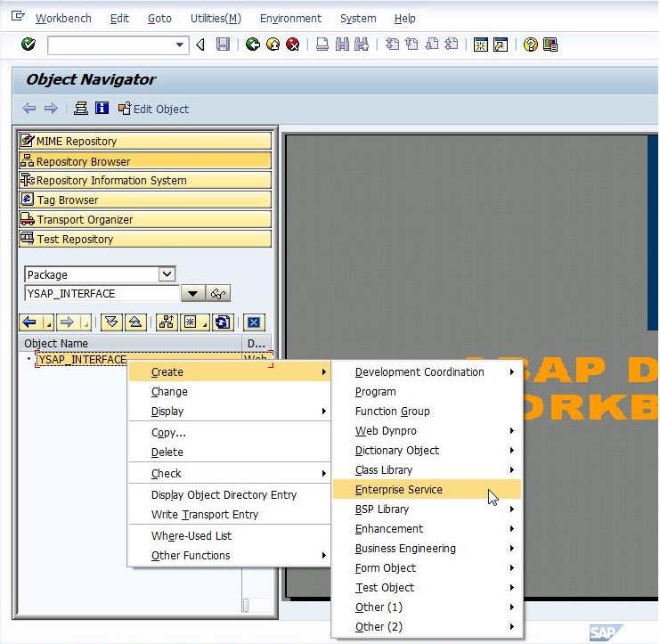Click the red Cancel icon in toolbar
The image size is (660, 644).
tap(293, 45)
